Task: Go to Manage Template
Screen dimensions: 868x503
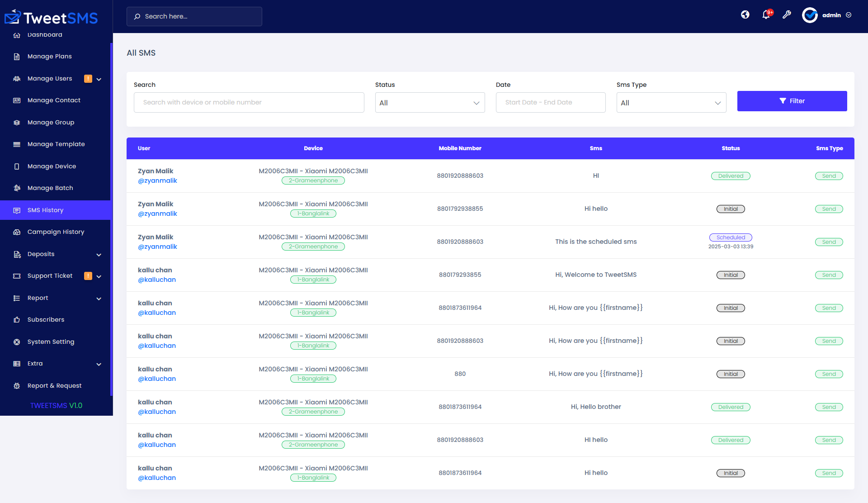Action: coord(56,144)
